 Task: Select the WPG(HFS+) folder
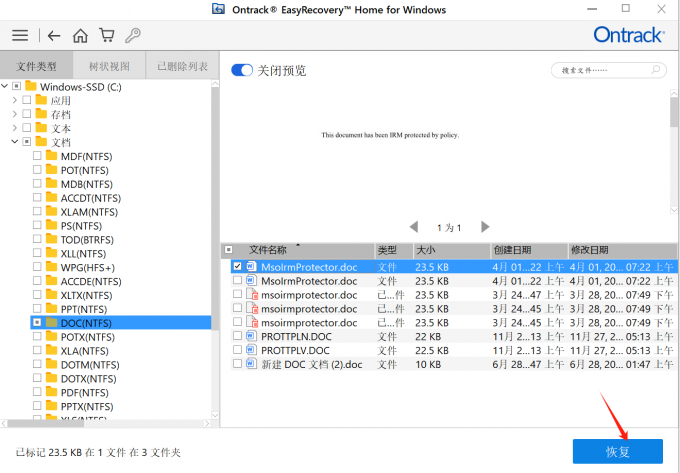point(88,268)
